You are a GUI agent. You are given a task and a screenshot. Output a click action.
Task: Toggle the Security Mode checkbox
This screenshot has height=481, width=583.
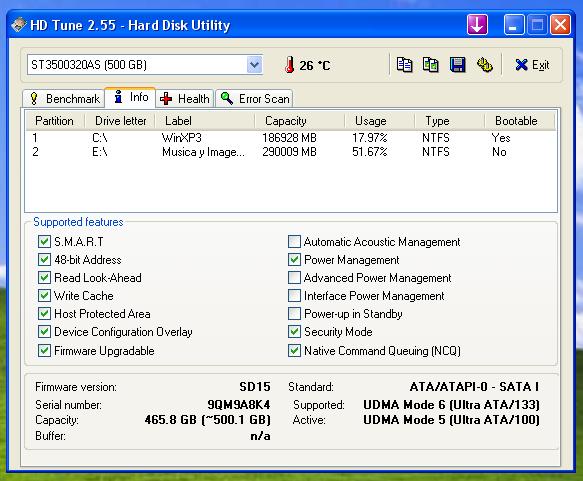(x=294, y=332)
